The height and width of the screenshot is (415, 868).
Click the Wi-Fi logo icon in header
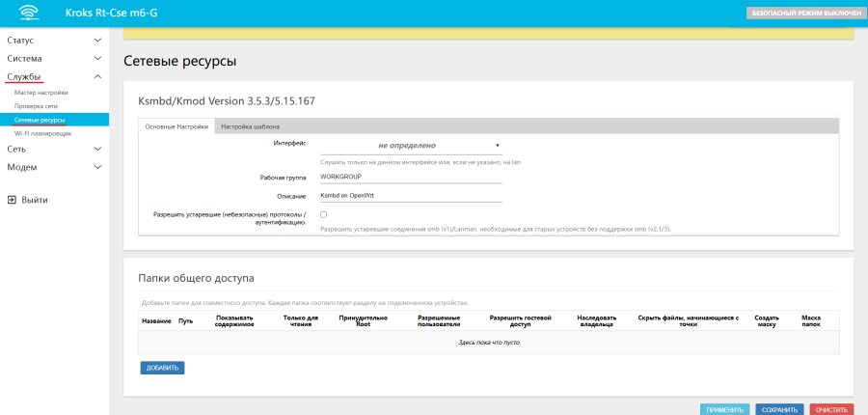(27, 14)
